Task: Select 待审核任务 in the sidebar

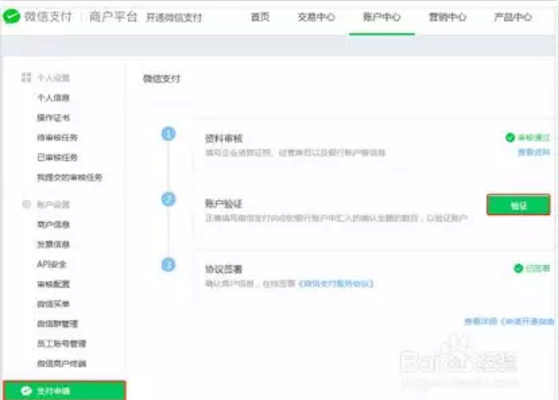Action: coord(57,137)
